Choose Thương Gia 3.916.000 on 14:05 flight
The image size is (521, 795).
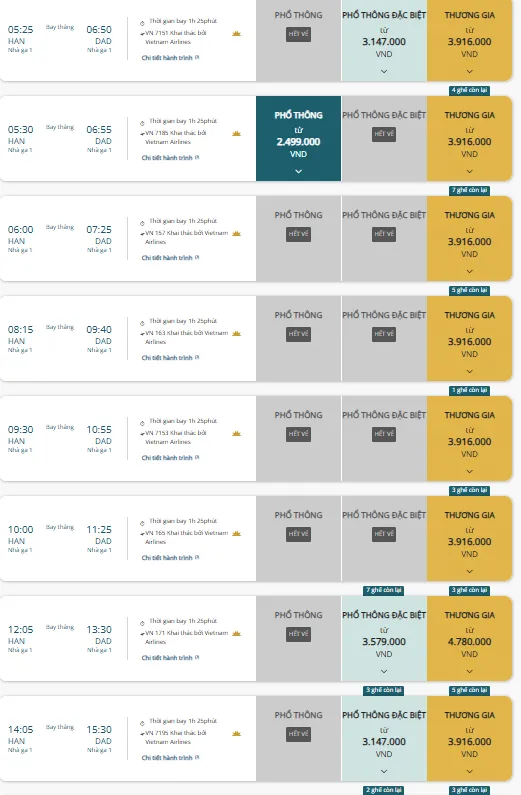point(470,738)
